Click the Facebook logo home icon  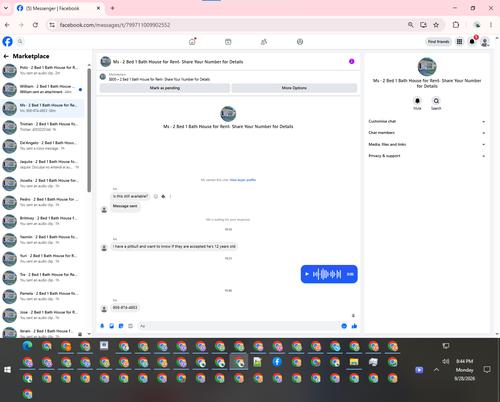pos(7,42)
